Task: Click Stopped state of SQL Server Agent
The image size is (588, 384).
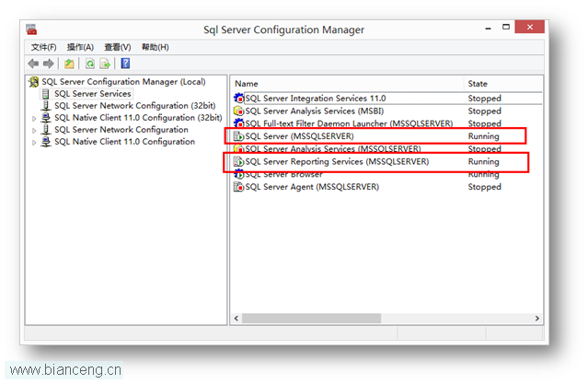Action: [x=484, y=187]
